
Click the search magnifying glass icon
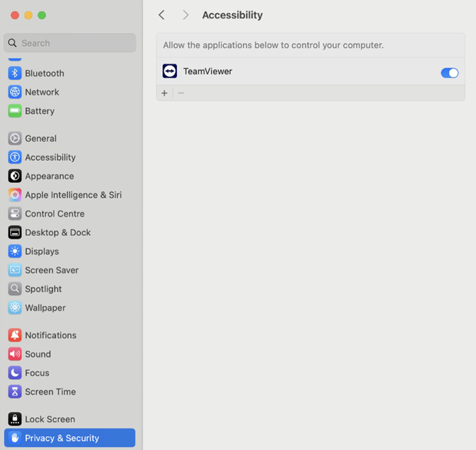(12, 43)
